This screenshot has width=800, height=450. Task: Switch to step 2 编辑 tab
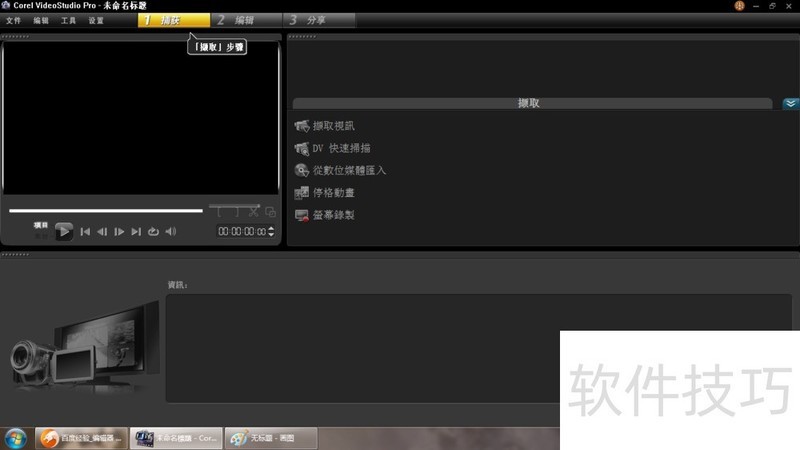[246, 20]
